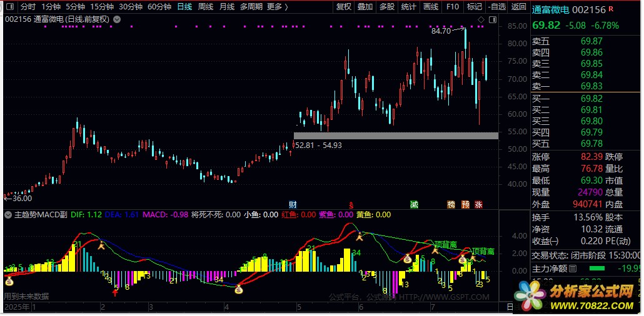Click the money bag icon near month 4

click(239, 289)
